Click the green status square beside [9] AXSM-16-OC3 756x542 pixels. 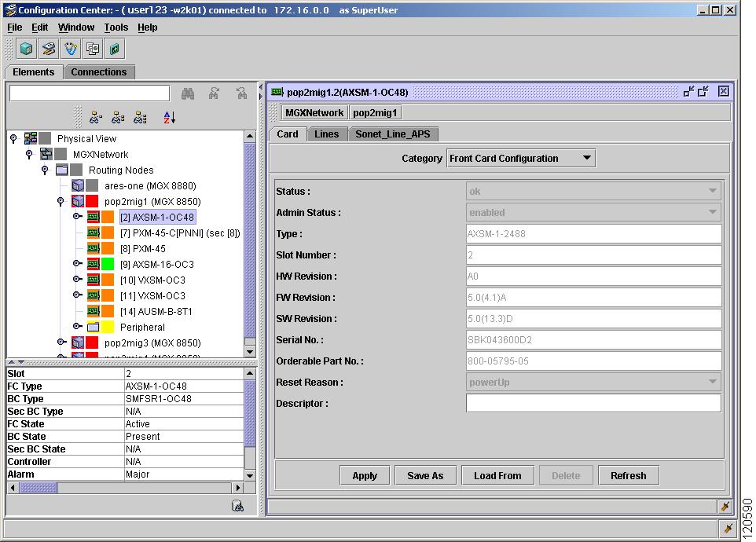108,265
